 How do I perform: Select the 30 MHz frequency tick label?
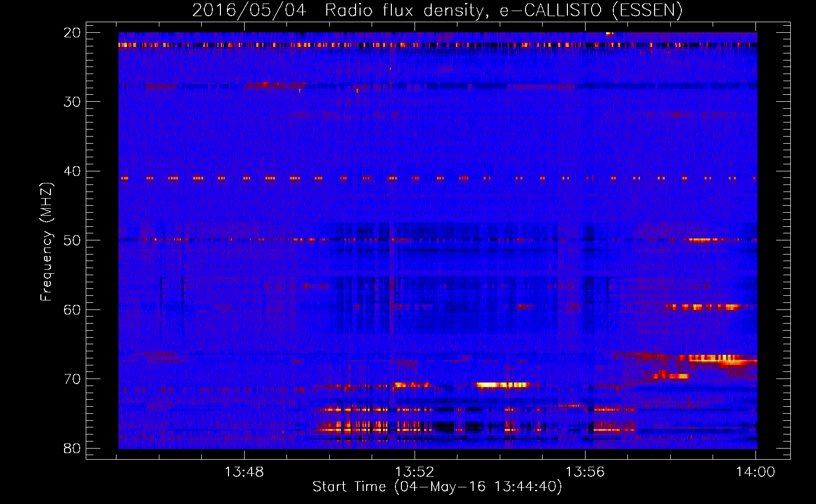pos(72,102)
